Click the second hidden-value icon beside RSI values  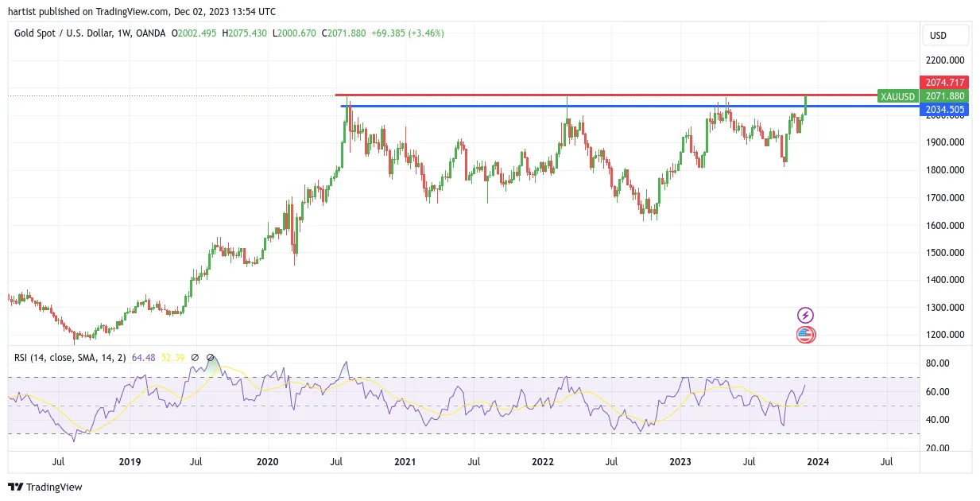click(x=211, y=358)
